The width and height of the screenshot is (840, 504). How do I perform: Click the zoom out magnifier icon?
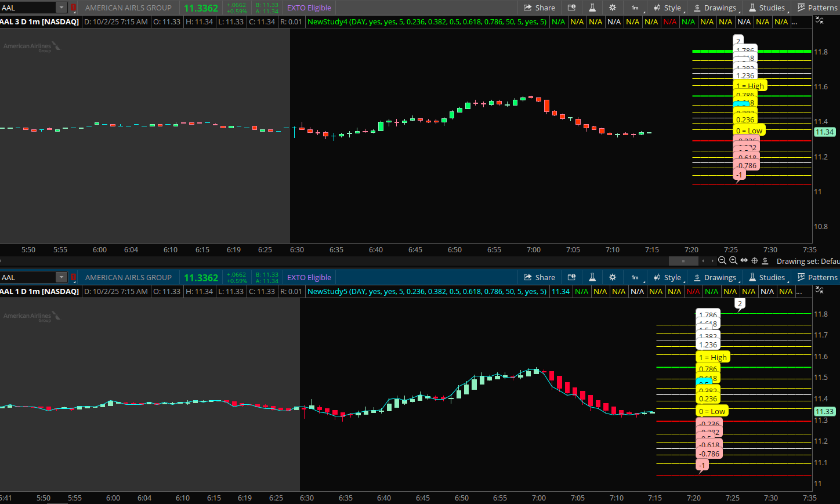[722, 261]
